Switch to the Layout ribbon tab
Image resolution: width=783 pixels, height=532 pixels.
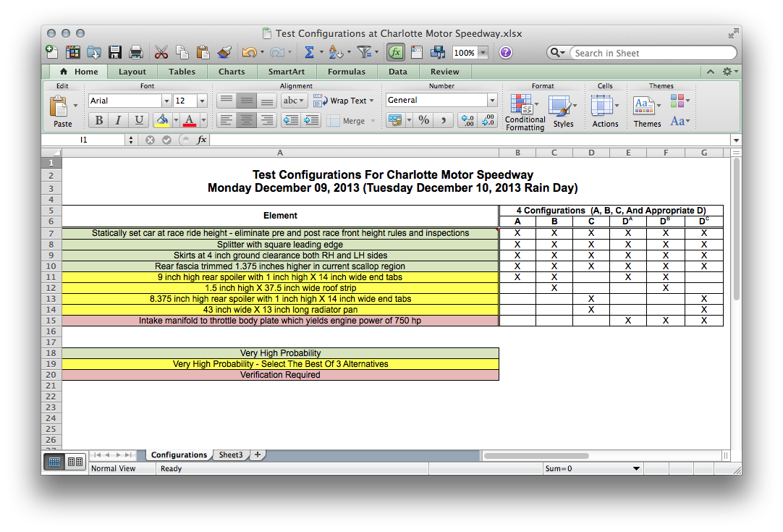coord(132,72)
